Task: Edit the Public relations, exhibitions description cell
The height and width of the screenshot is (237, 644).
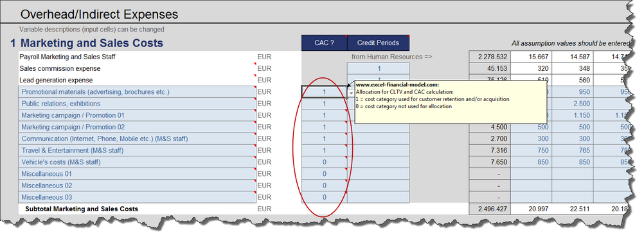Action: [137, 104]
